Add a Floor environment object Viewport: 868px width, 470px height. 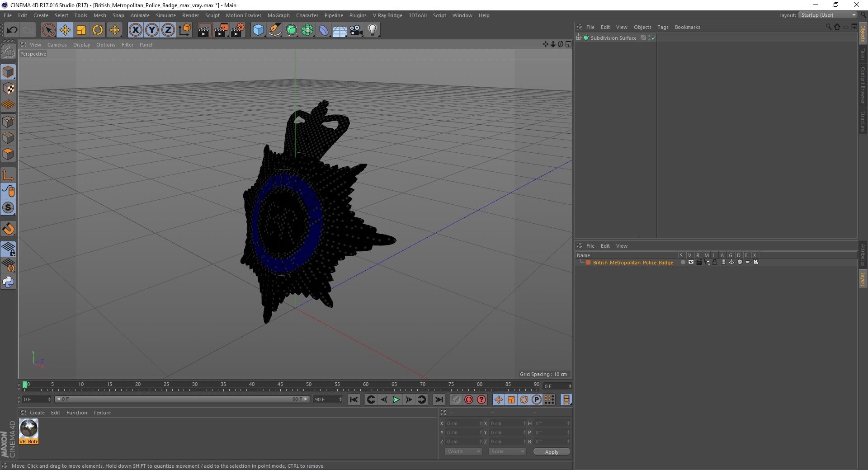[x=340, y=30]
